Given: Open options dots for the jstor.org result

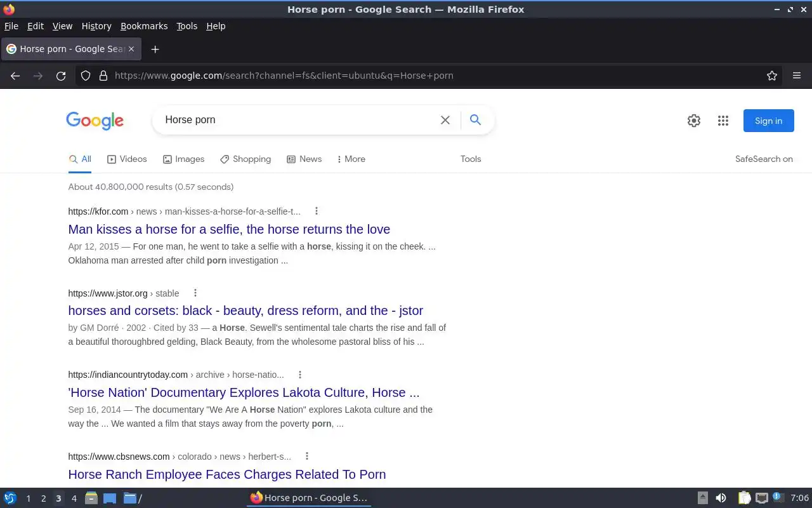Looking at the screenshot, I should point(195,293).
